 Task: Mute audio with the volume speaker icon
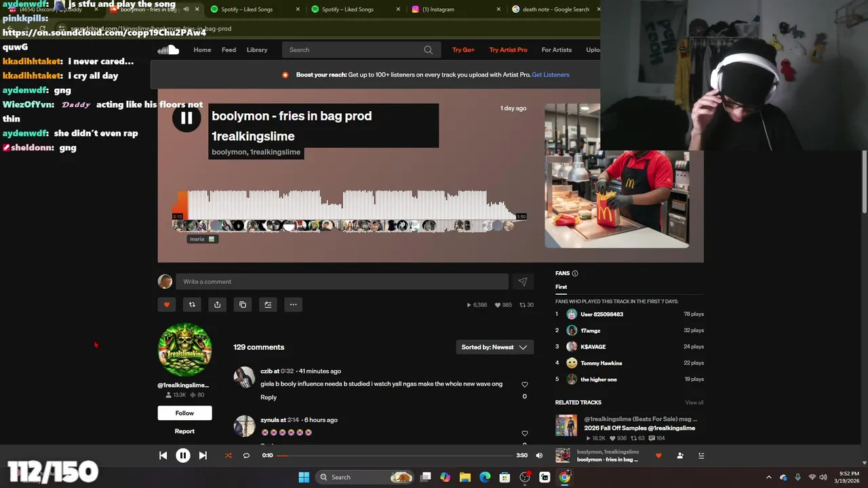tap(539, 455)
